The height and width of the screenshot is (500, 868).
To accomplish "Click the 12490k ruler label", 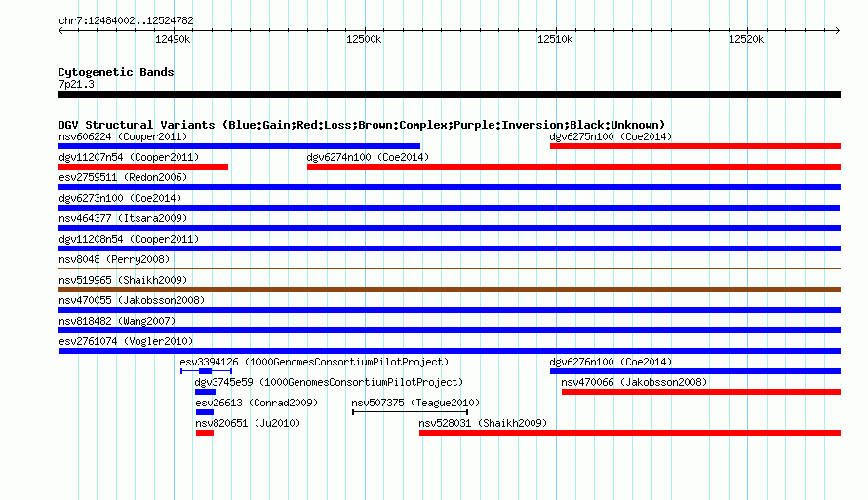I will (173, 39).
